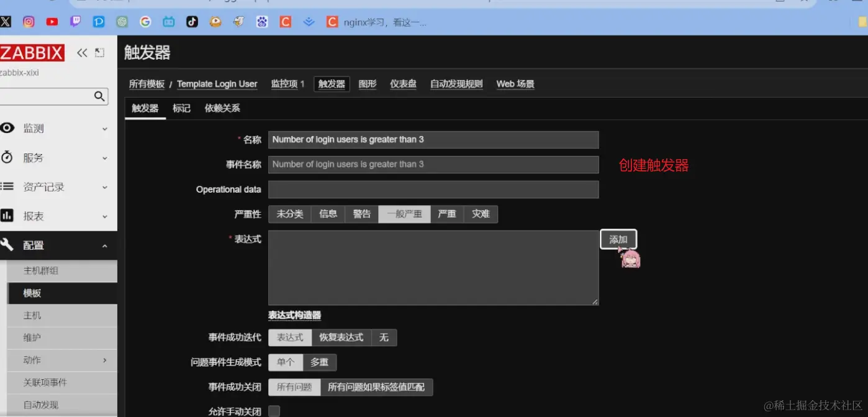Click the search magnifier icon

click(x=99, y=96)
